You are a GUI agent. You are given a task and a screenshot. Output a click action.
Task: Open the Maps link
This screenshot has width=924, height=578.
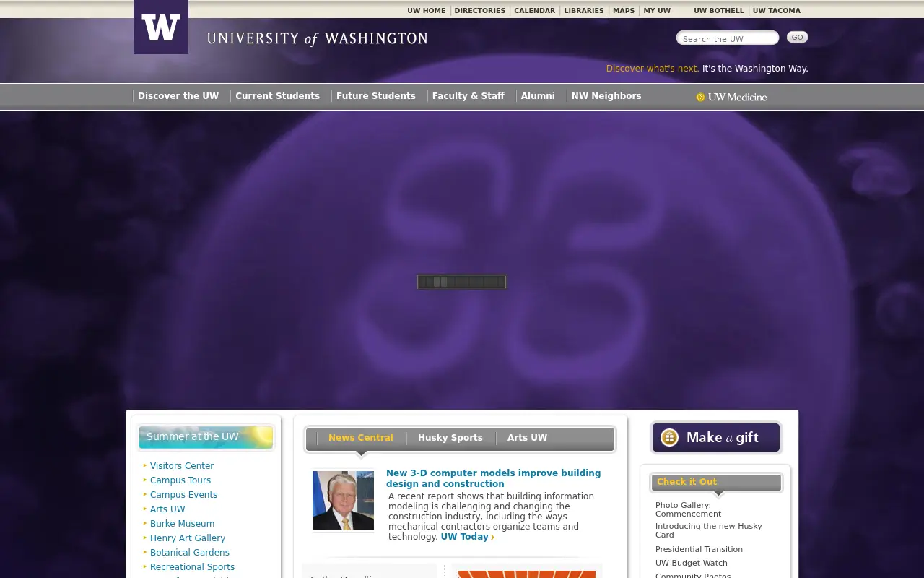tap(624, 11)
